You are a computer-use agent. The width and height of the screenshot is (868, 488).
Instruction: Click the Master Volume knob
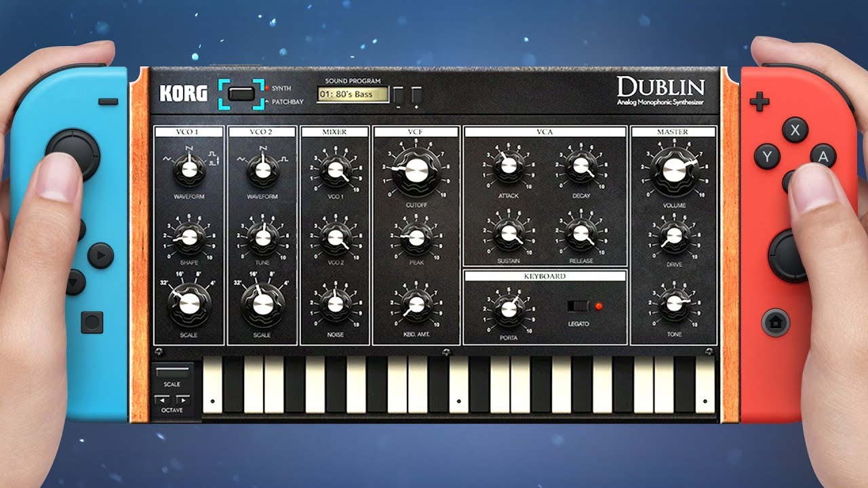[x=673, y=171]
